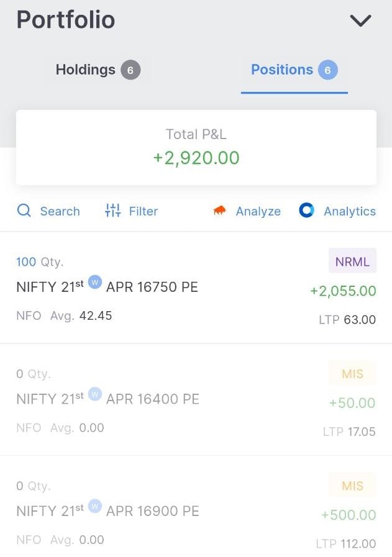Open the Search link
This screenshot has height=557, width=392.
click(x=60, y=211)
